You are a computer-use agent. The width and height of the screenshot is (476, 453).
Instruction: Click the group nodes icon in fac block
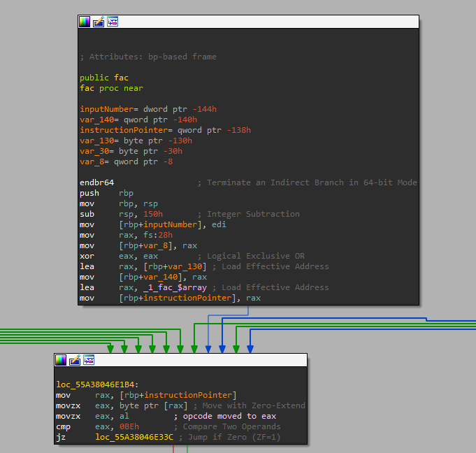tap(113, 22)
